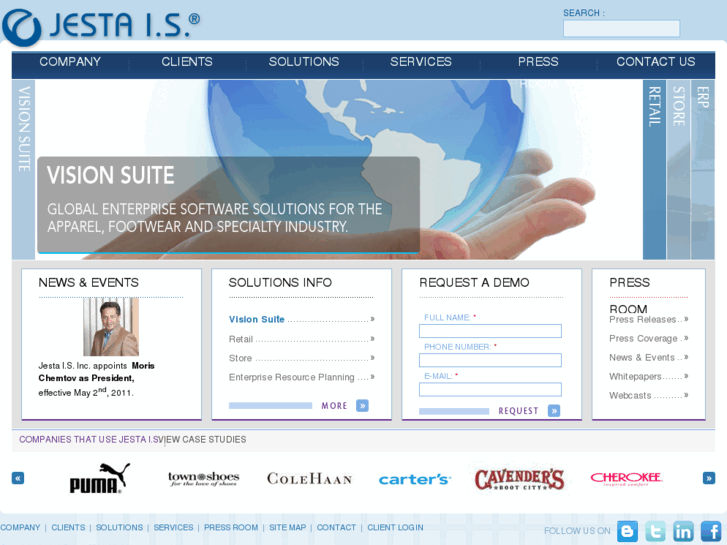Click previous arrow in client logo carousel
Screen dimensions: 727x545
18,478
